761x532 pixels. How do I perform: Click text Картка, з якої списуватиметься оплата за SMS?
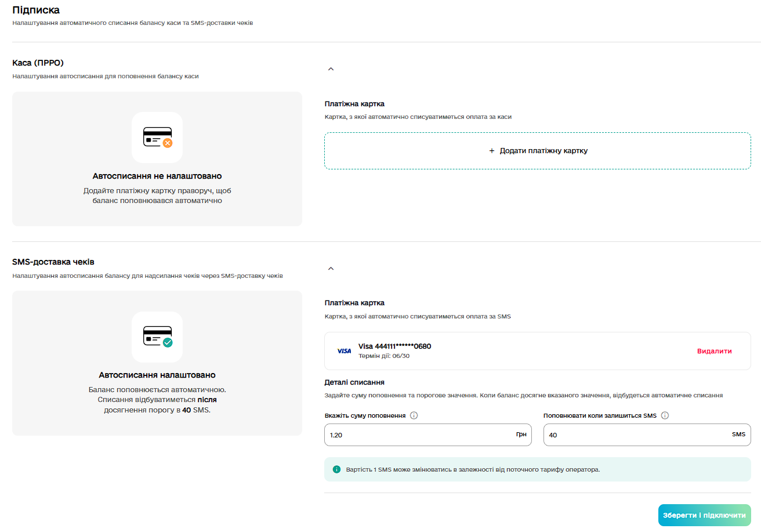417,317
